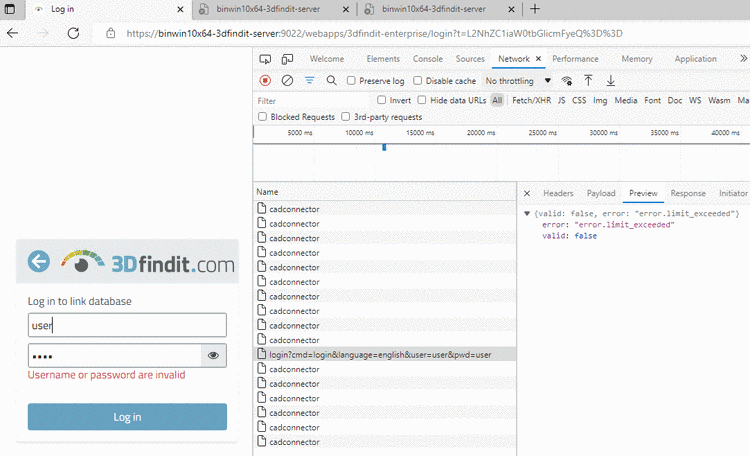The height and width of the screenshot is (456, 750).
Task: Reload the page with the refresh icon
Action: (x=73, y=33)
